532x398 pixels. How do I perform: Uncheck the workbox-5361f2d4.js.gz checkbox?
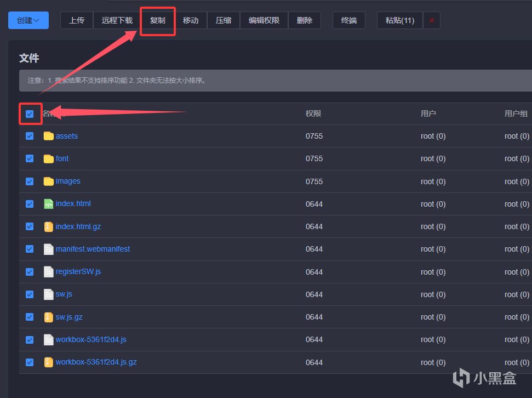(30, 362)
